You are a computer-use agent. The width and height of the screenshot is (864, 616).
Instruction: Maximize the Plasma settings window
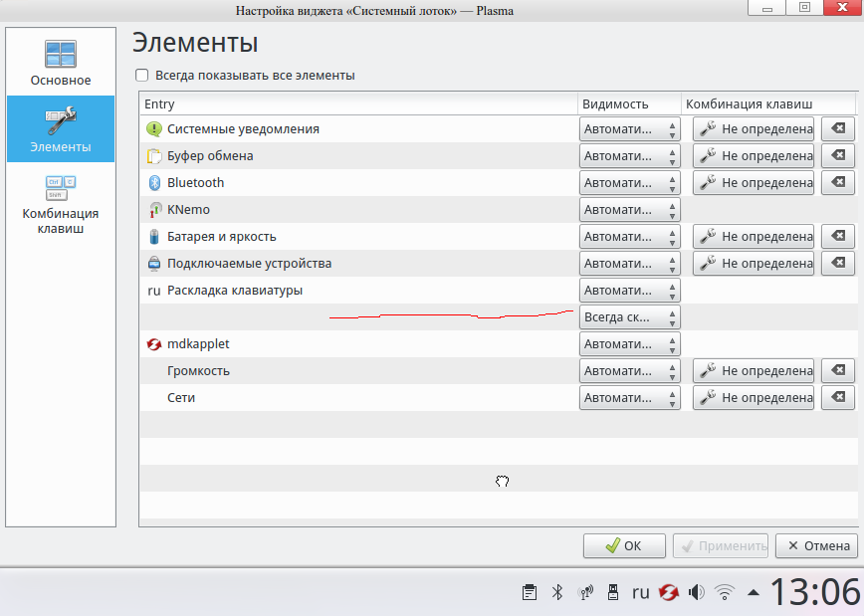point(804,7)
